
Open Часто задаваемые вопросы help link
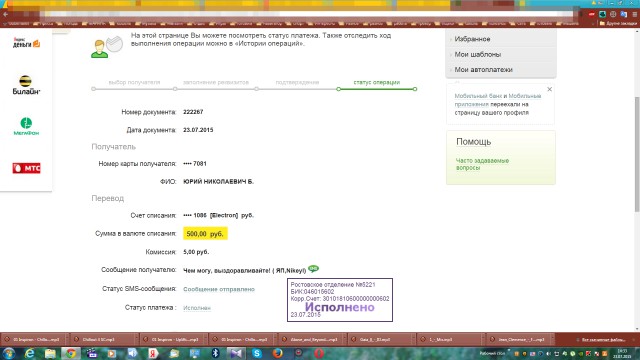pyautogui.click(x=482, y=164)
